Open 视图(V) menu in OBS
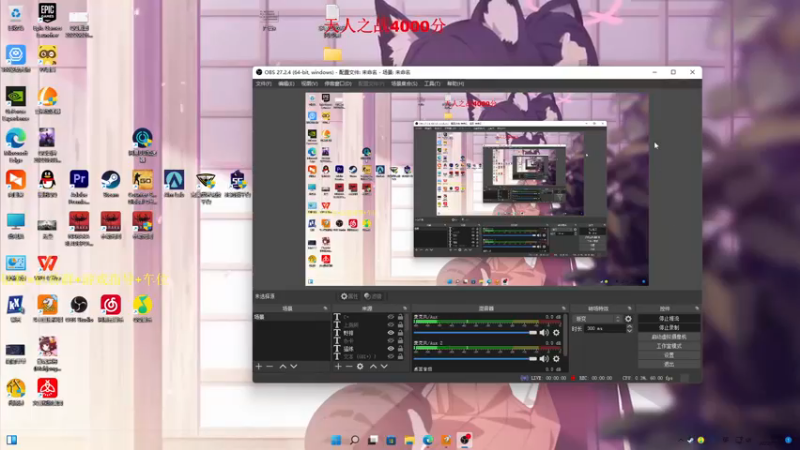 (309, 84)
